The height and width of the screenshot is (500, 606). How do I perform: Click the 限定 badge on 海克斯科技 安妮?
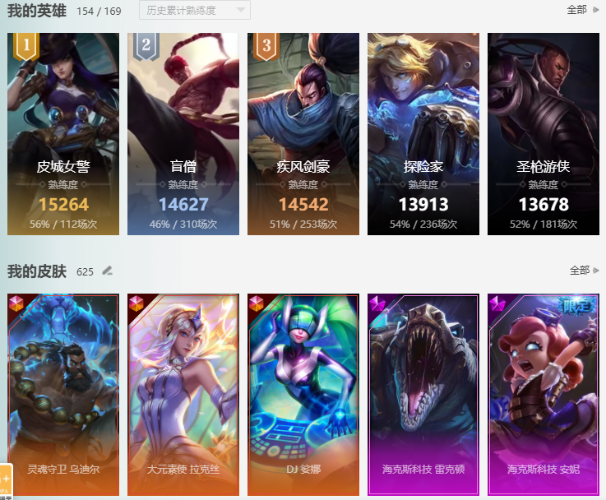tap(577, 306)
